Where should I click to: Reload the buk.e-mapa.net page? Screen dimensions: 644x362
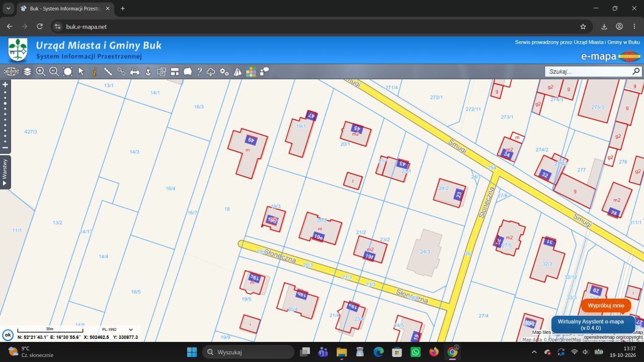click(40, 27)
